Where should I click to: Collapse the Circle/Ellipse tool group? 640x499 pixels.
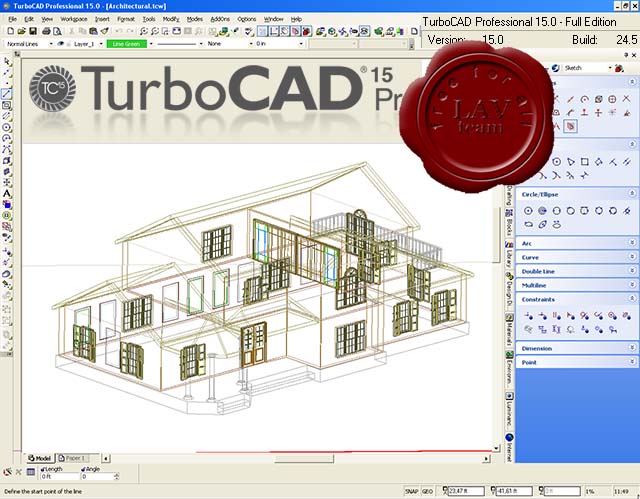(x=632, y=194)
